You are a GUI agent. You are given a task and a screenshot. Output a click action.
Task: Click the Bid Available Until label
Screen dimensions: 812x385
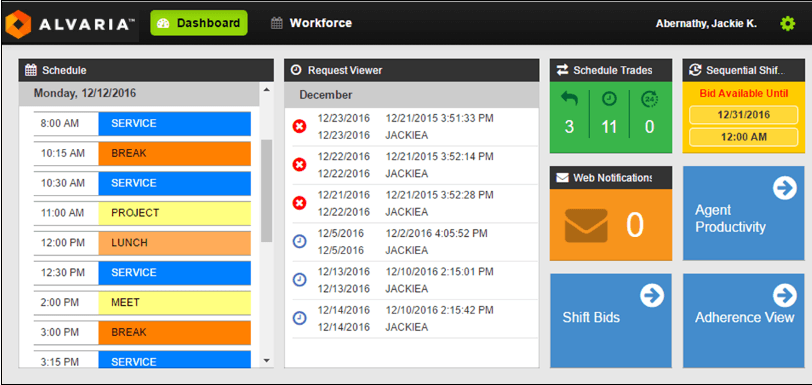(744, 94)
